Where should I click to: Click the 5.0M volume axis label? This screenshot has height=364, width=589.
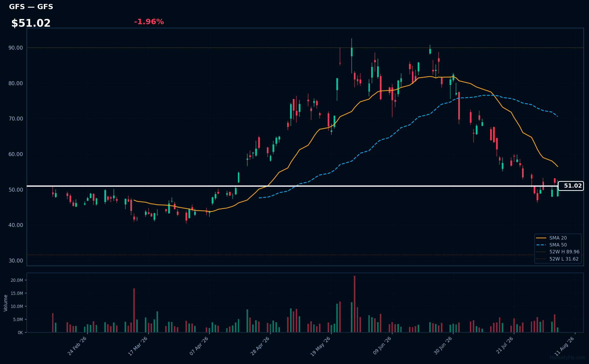pos(18,320)
